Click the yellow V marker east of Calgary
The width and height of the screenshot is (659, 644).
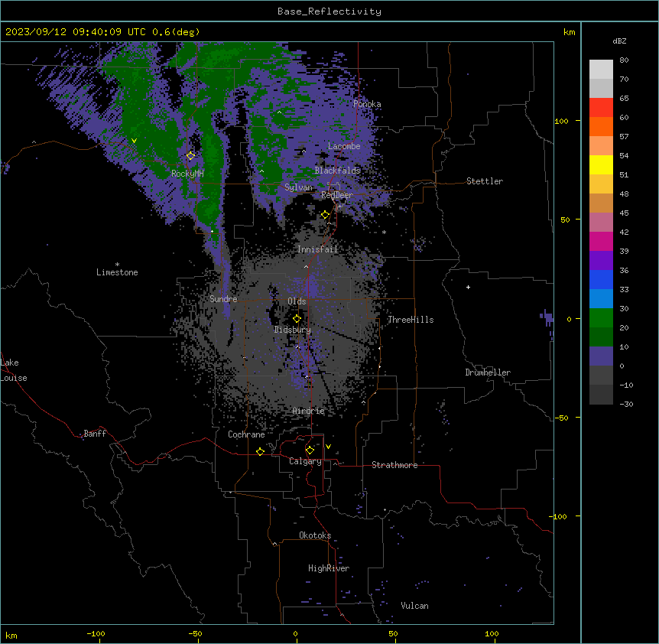[x=328, y=447]
